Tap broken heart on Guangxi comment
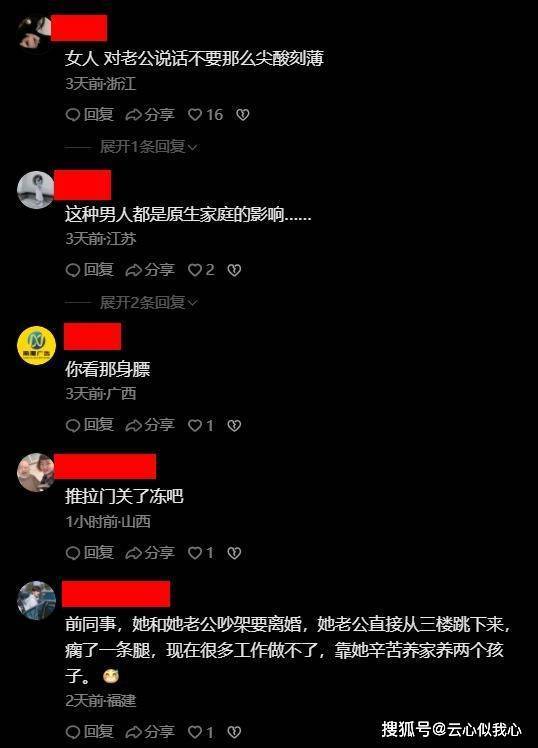Image resolution: width=538 pixels, height=748 pixels. click(234, 426)
